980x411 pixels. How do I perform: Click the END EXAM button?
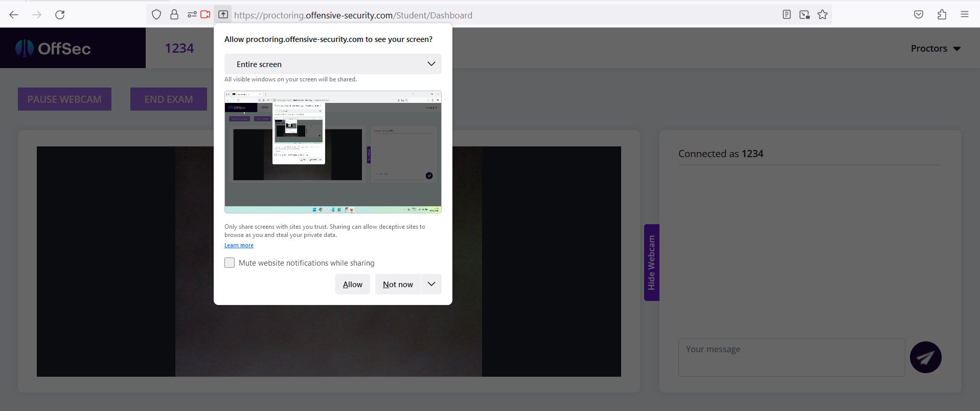(169, 99)
